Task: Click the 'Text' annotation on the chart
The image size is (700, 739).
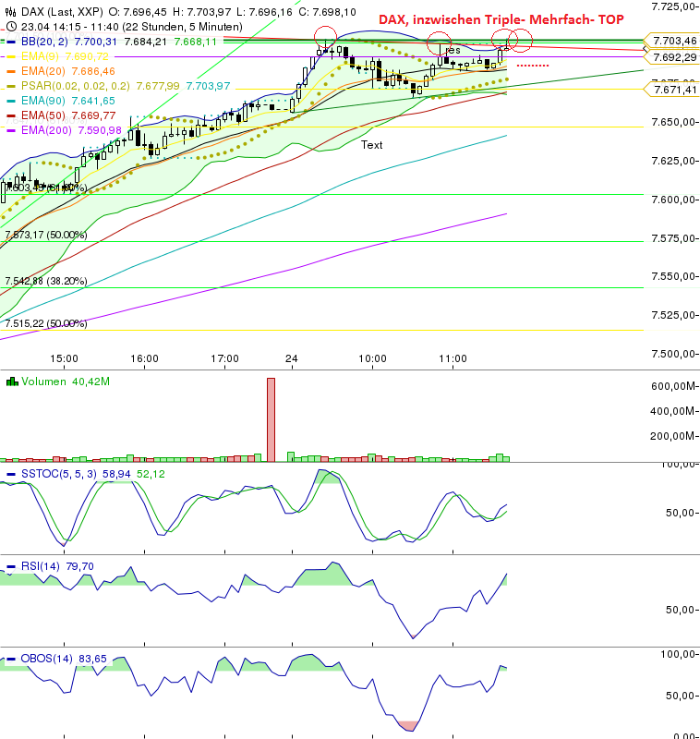Action: click(x=371, y=145)
